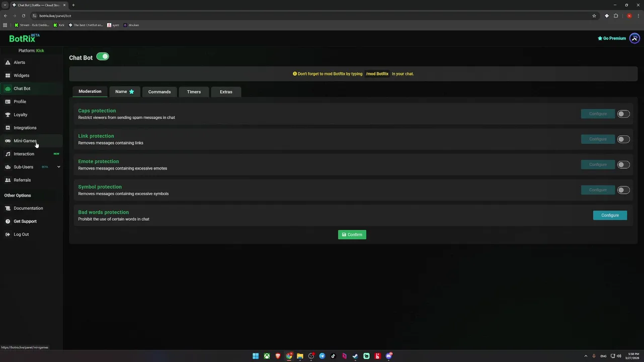
Task: Click the Go Premium link
Action: click(612, 38)
